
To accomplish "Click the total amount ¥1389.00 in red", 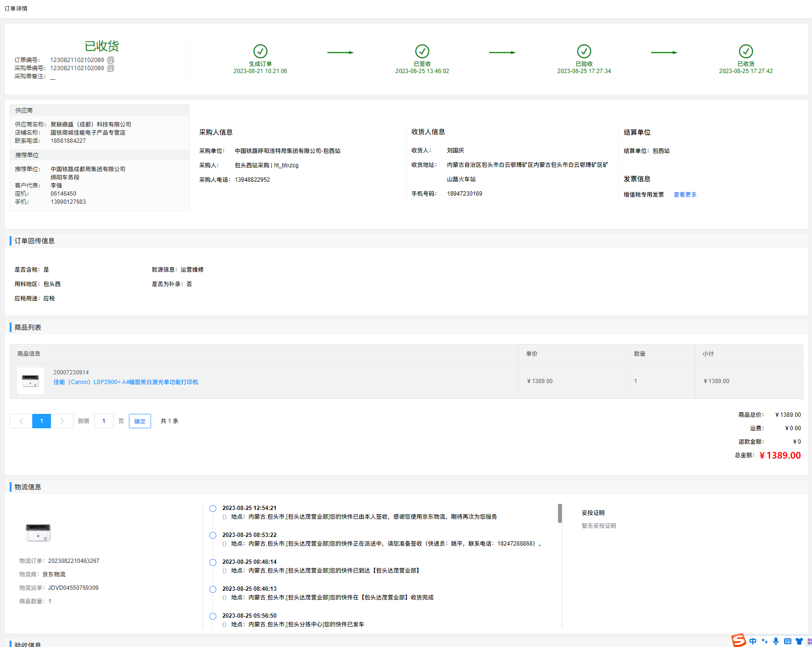I will coord(780,455).
